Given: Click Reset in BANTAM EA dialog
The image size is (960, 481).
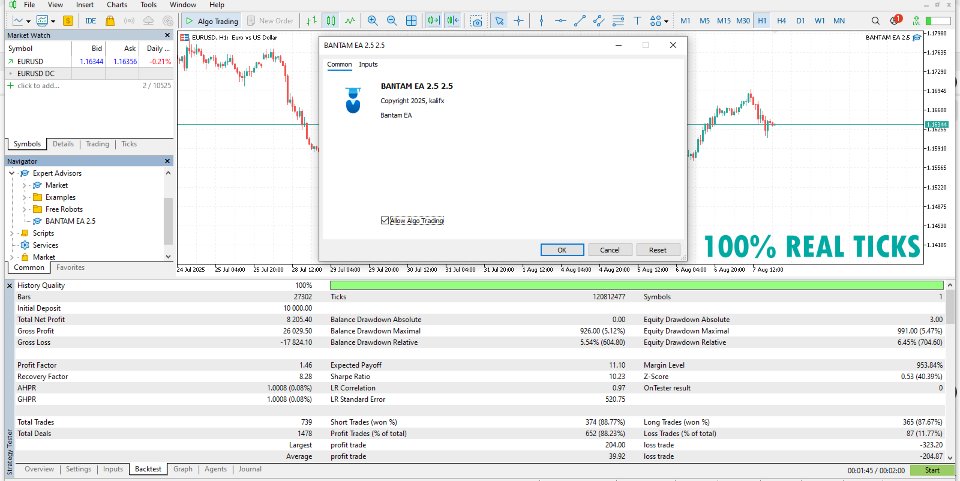Looking at the screenshot, I should (x=658, y=250).
